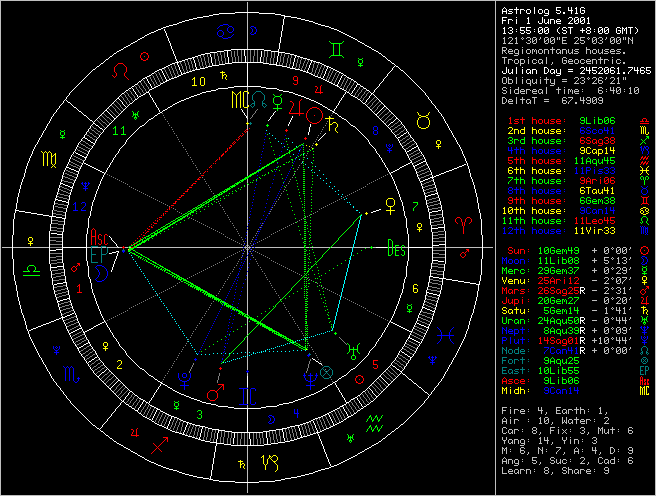Click the Des descendant label in the chart
Image resolution: width=656 pixels, height=496 pixels.
[397, 248]
